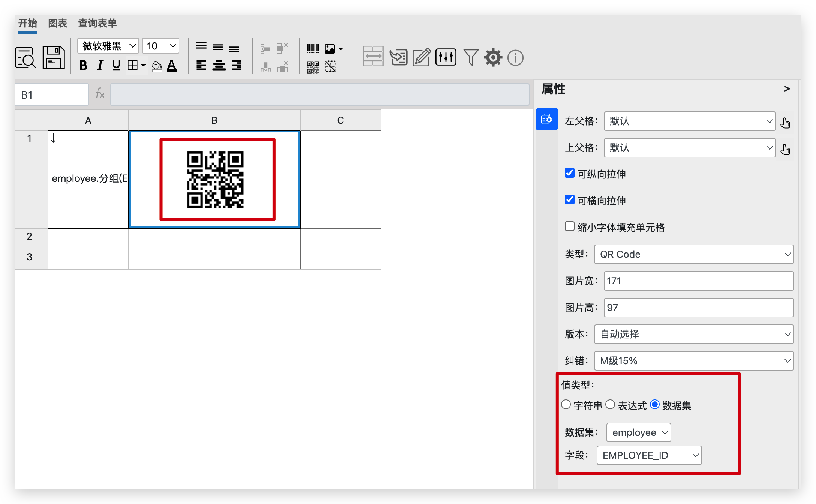
Task: Open the sliders parameter settings icon
Action: coord(446,57)
